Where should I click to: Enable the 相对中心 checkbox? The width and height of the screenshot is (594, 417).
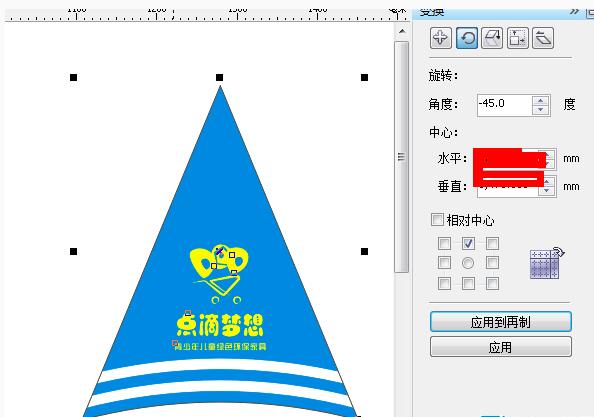(x=437, y=220)
